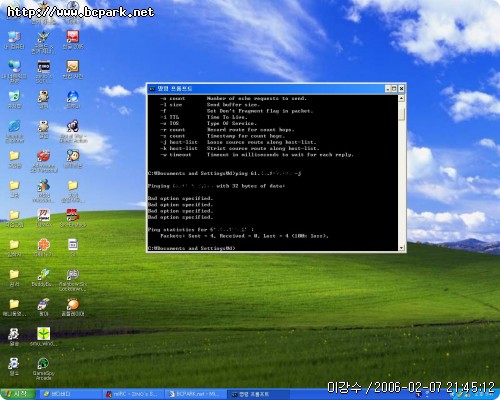Click the '-f' Don't Fragment flag line

(x=237, y=111)
